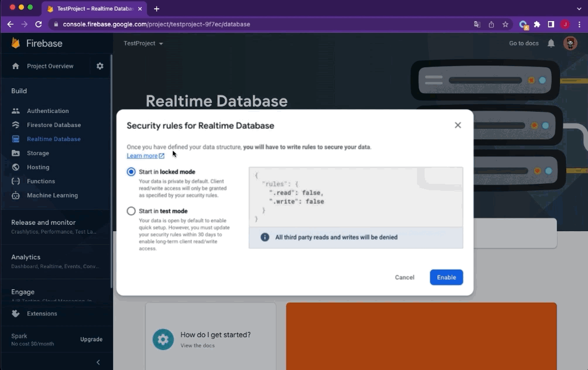588x370 pixels.
Task: Click the 'Spark' plan name
Action: (19, 336)
